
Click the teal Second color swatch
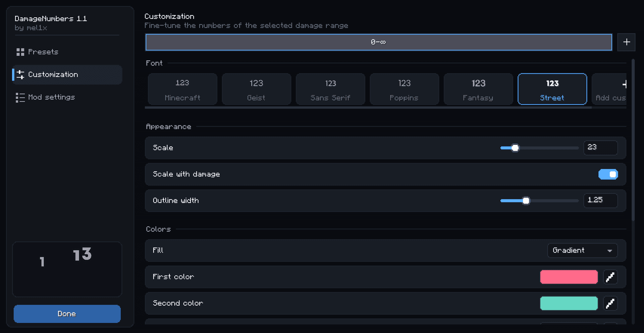[x=569, y=303]
